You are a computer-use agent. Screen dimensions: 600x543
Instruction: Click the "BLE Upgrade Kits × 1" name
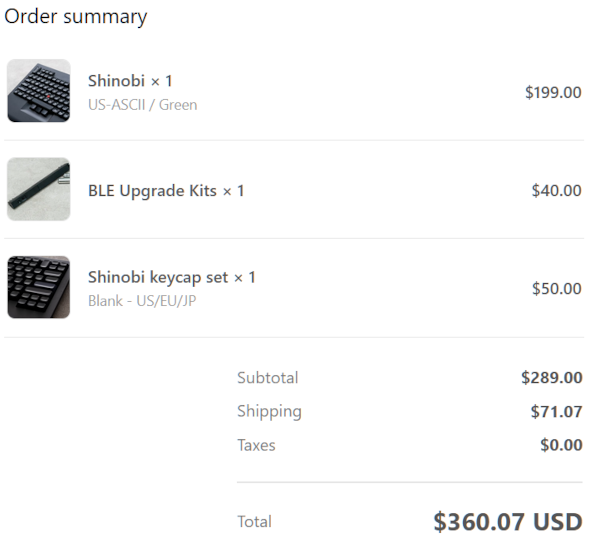coord(166,190)
